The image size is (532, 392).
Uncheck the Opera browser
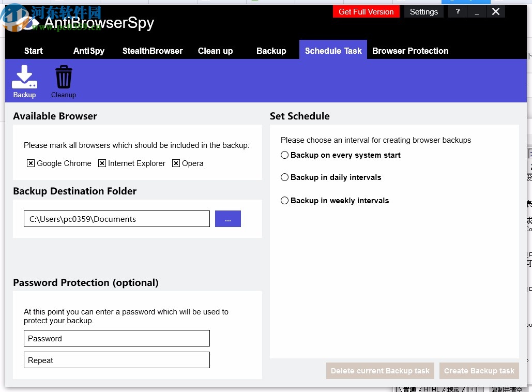pyautogui.click(x=176, y=163)
